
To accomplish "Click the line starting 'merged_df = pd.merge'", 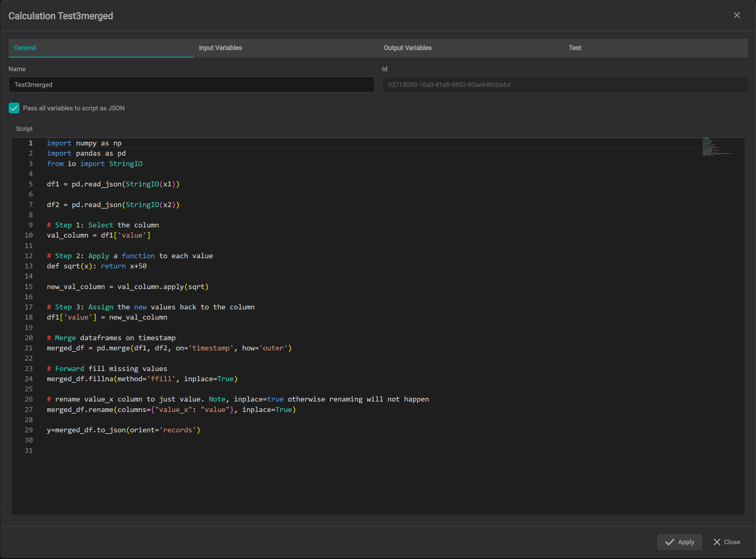I will tap(169, 348).
